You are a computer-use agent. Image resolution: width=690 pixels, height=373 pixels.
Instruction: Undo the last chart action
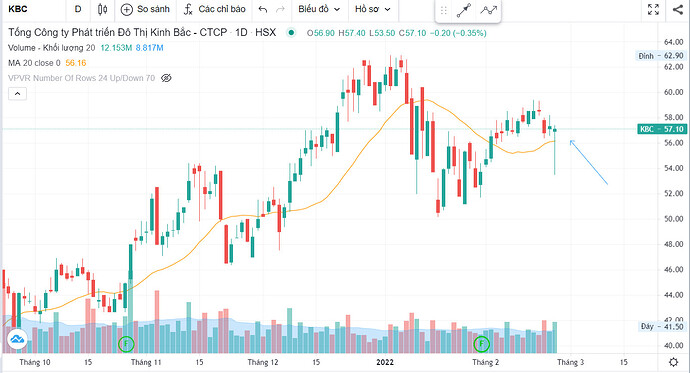263,9
